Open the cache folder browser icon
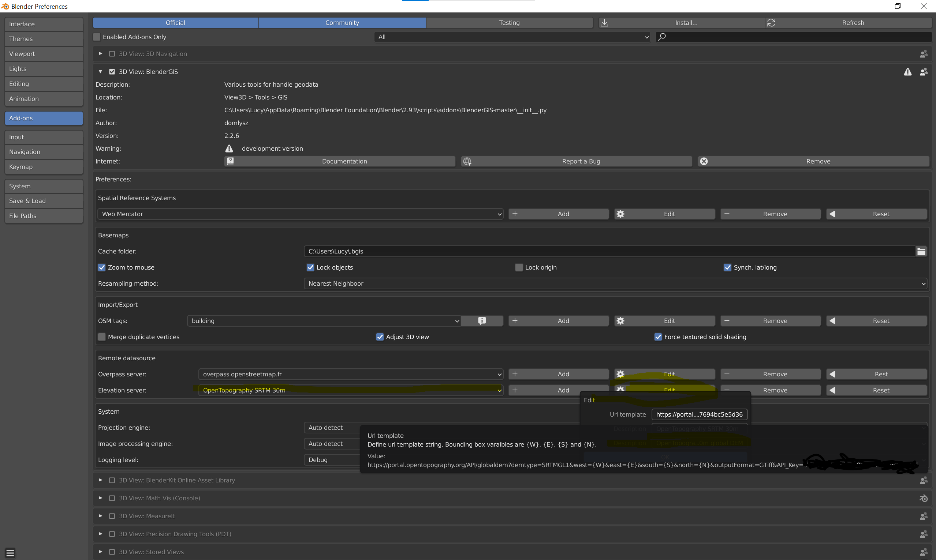The width and height of the screenshot is (936, 560). tap(921, 251)
